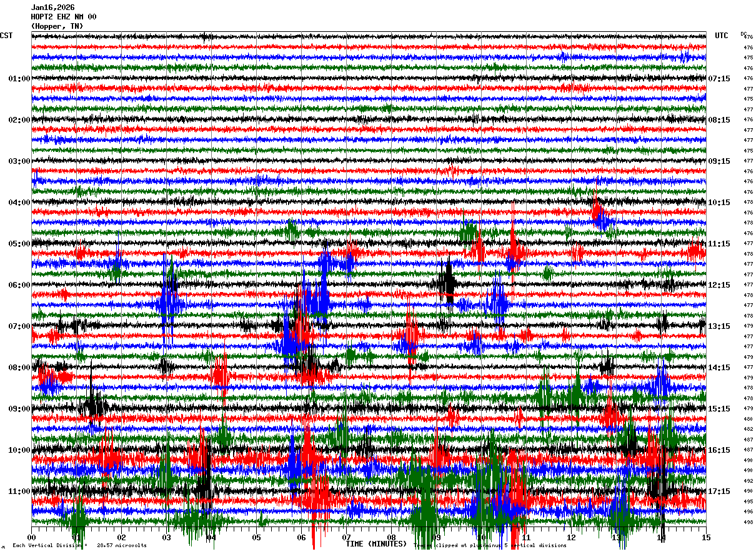Select the '09:00' CST hour label
The image size is (756, 554).
click(x=19, y=409)
